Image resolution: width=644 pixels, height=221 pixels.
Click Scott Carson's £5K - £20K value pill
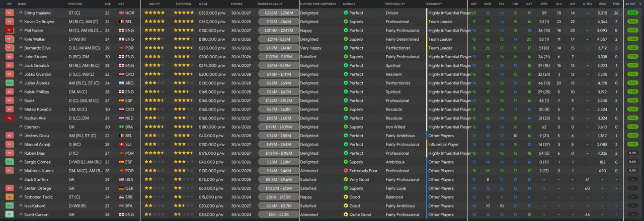click(278, 214)
